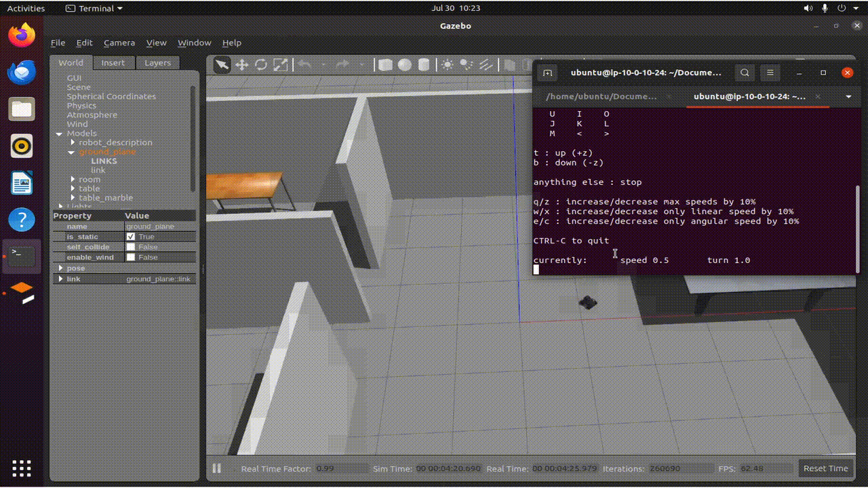Open the Camera menu
This screenshot has height=488, width=868.
coord(119,43)
